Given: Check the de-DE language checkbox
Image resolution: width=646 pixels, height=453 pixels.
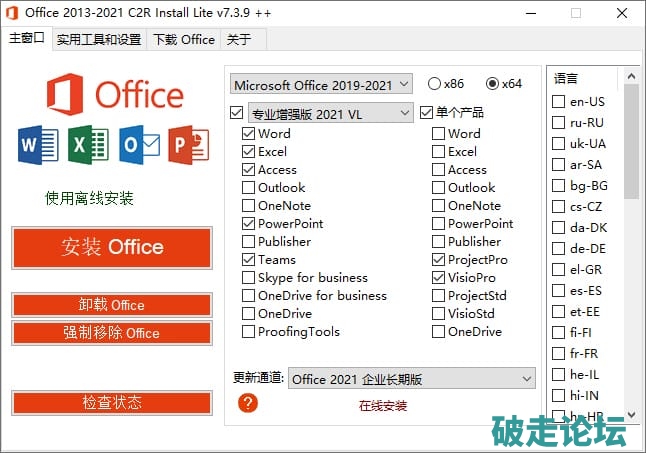Looking at the screenshot, I should pyautogui.click(x=558, y=249).
